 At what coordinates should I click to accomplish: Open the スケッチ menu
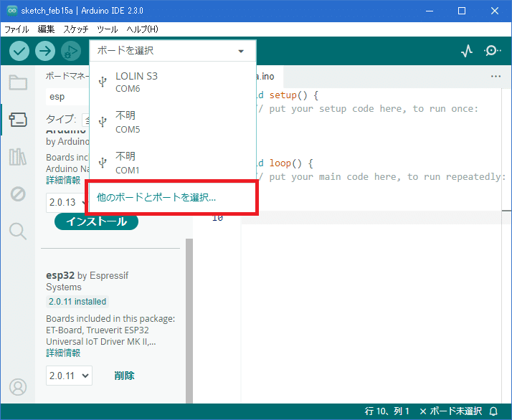pyautogui.click(x=76, y=29)
